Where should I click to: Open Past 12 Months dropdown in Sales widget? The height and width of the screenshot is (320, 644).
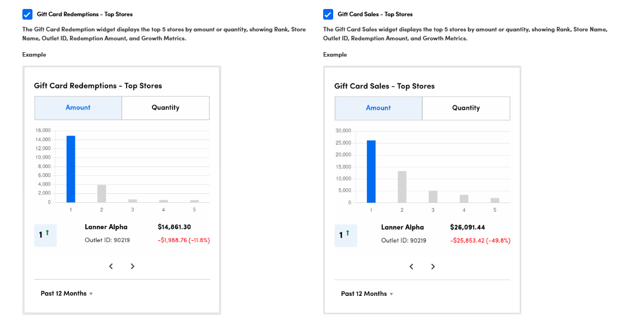pos(367,294)
